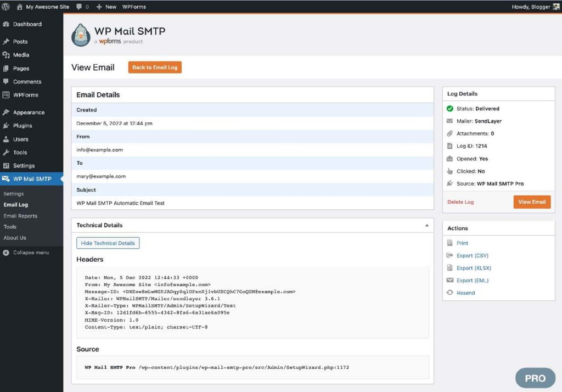This screenshot has height=392, width=562.
Task: Click the Export XLSX spreadsheet icon
Action: pos(450,267)
